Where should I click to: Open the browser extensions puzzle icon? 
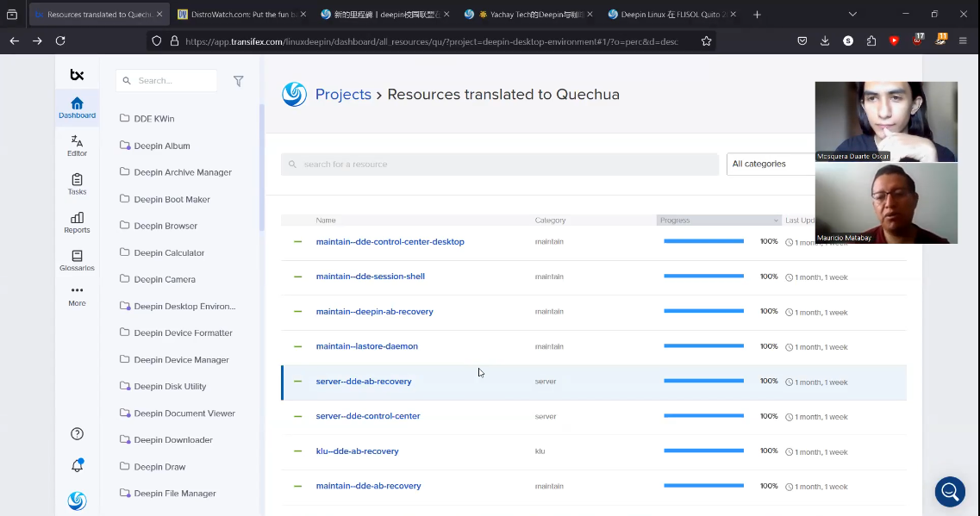(871, 40)
